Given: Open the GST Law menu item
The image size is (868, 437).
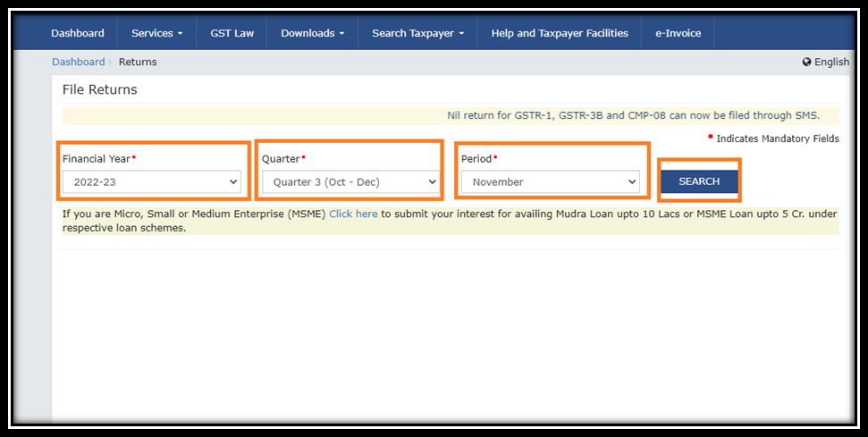Looking at the screenshot, I should (232, 33).
